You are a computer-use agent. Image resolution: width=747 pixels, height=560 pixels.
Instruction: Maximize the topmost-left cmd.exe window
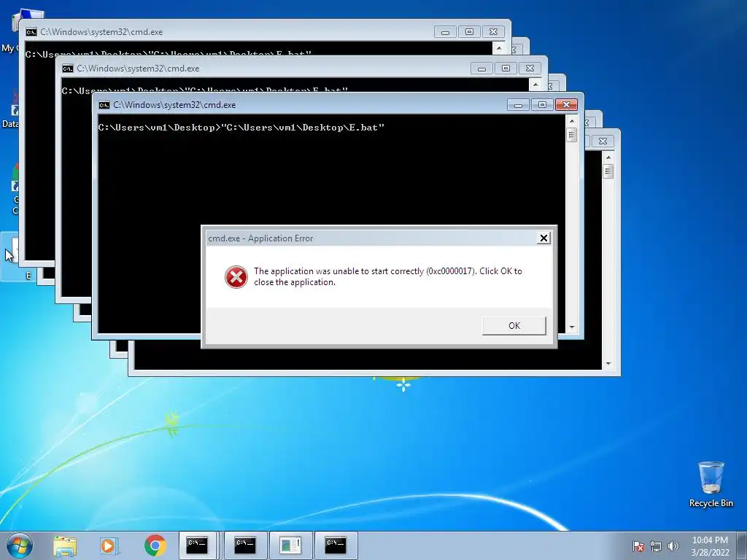469,32
